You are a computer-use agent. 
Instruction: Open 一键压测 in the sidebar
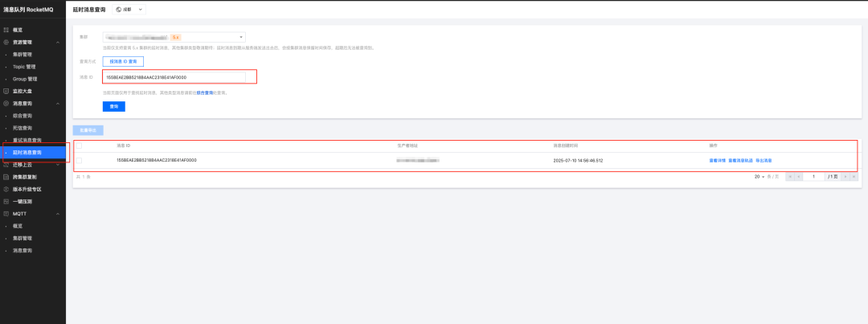(23, 202)
